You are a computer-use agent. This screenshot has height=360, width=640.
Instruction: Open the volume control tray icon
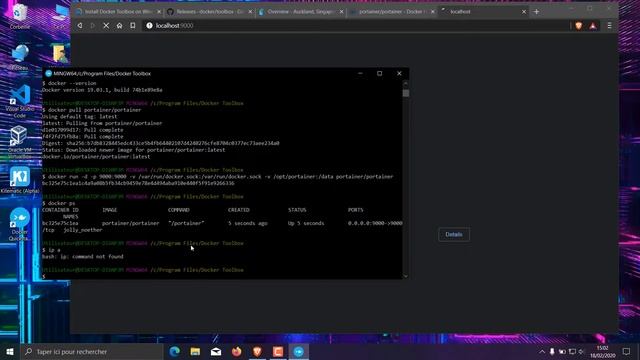tap(581, 351)
